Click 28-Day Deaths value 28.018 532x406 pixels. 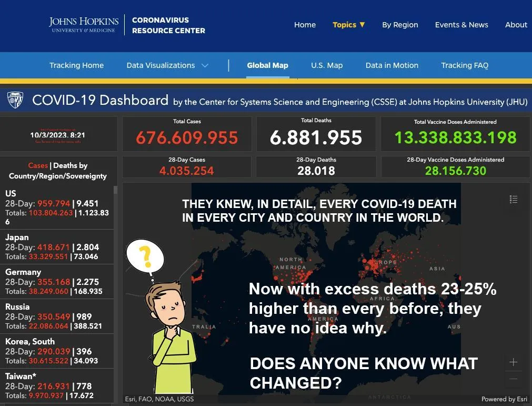tap(316, 171)
